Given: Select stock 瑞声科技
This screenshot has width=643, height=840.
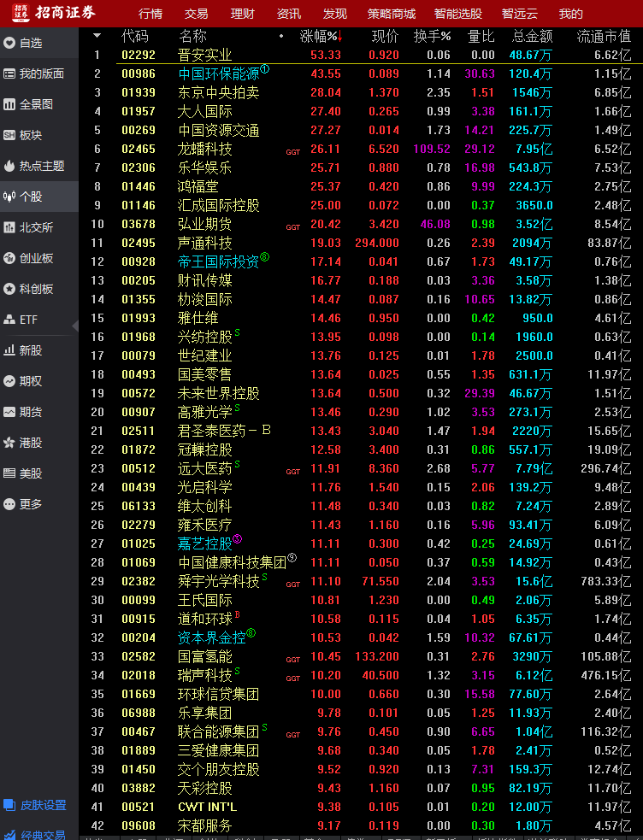Looking at the screenshot, I should 204,676.
